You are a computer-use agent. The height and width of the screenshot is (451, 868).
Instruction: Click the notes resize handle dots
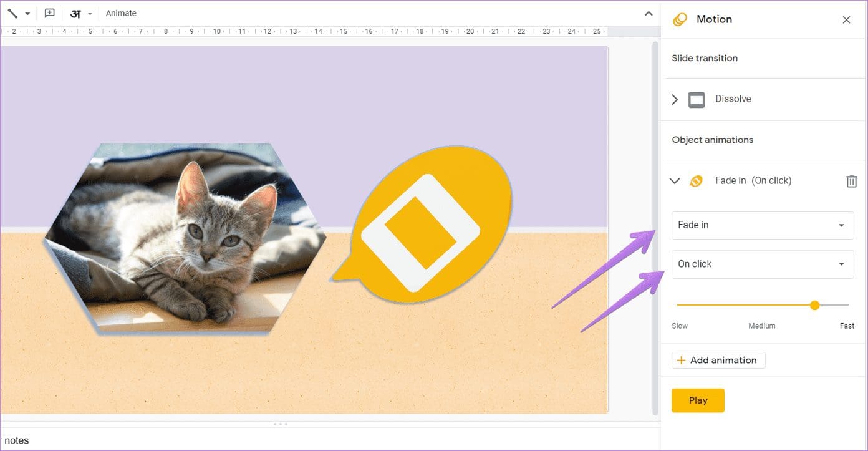[x=281, y=424]
